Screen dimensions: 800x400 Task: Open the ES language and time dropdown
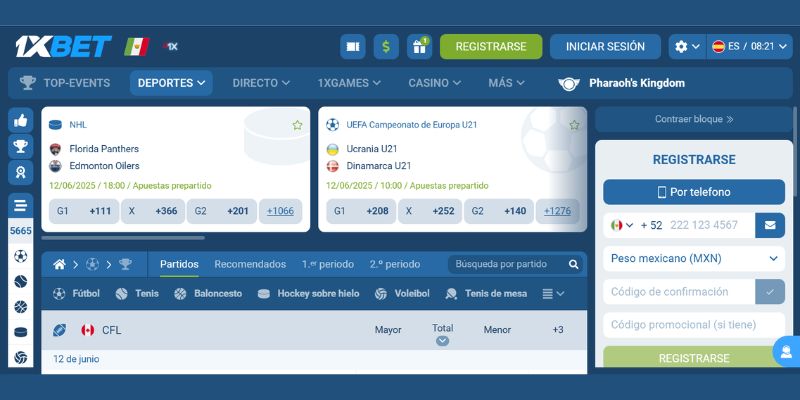pos(749,46)
